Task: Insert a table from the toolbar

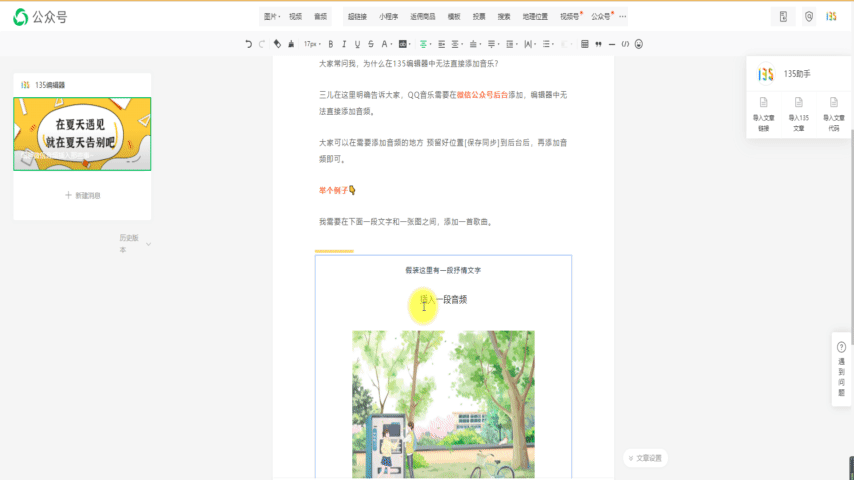Action: [584, 44]
